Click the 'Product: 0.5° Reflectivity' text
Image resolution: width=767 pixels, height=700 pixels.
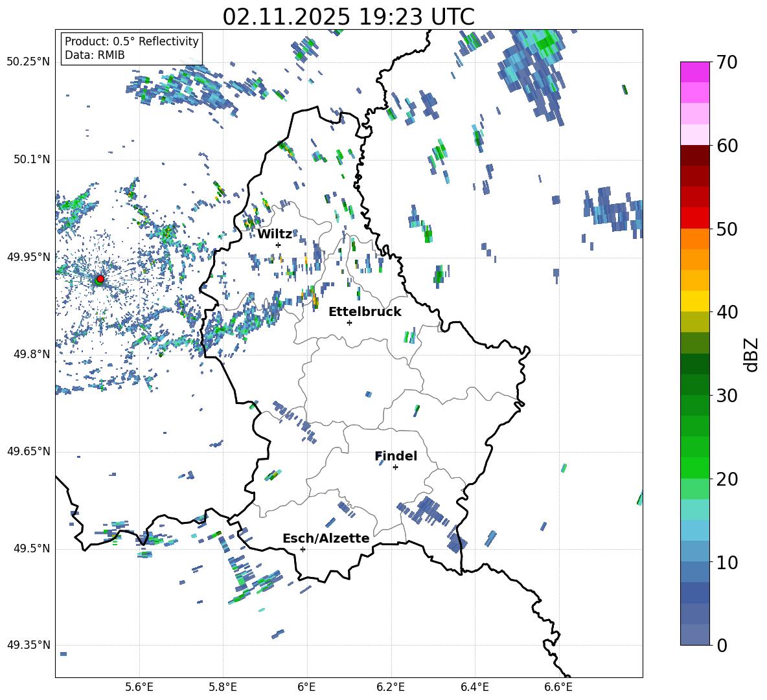click(x=132, y=41)
